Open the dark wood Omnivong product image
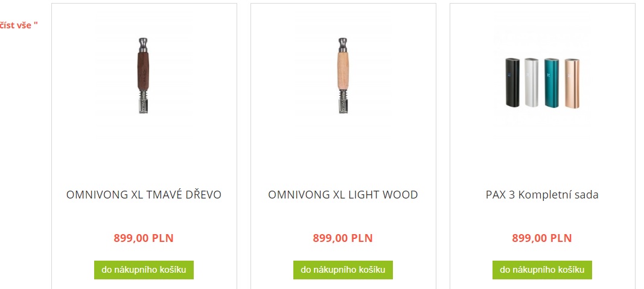The height and width of the screenshot is (289, 644). (x=143, y=72)
